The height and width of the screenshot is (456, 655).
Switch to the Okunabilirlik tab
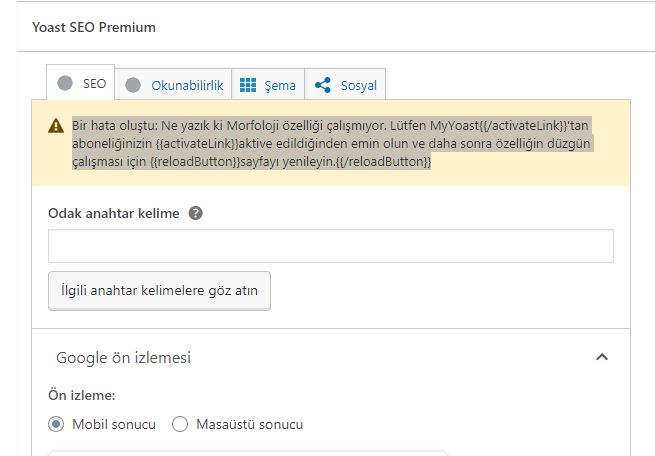point(173,84)
